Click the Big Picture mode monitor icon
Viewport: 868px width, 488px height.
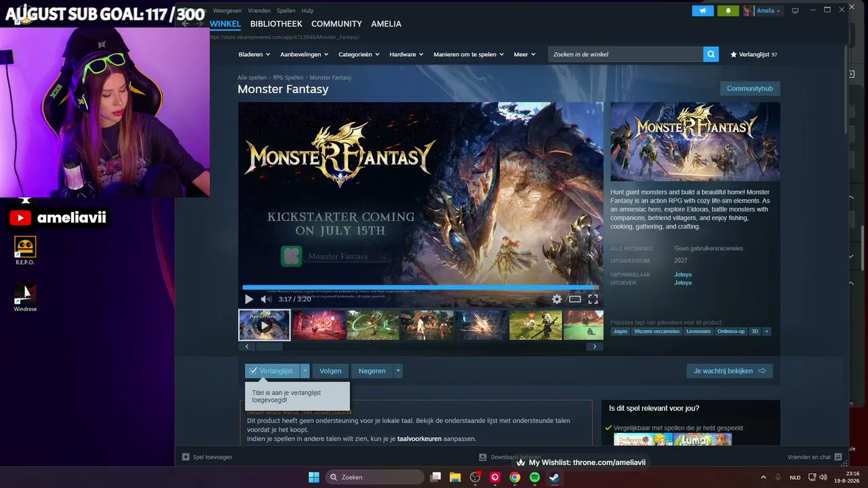pyautogui.click(x=795, y=10)
